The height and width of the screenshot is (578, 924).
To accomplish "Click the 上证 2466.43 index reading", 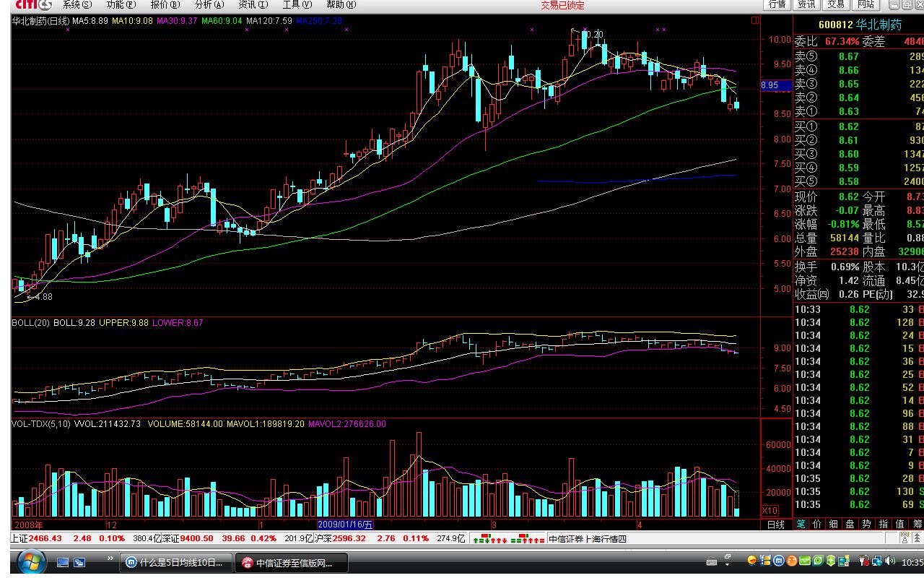I will pyautogui.click(x=37, y=538).
